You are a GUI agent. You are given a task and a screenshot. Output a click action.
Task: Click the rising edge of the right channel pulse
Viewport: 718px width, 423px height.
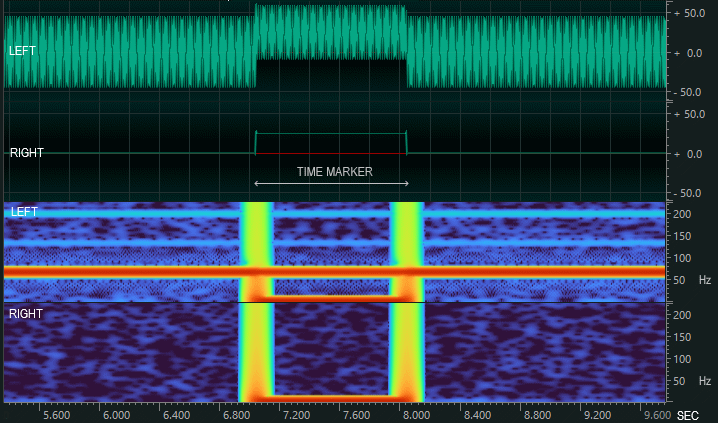256,142
